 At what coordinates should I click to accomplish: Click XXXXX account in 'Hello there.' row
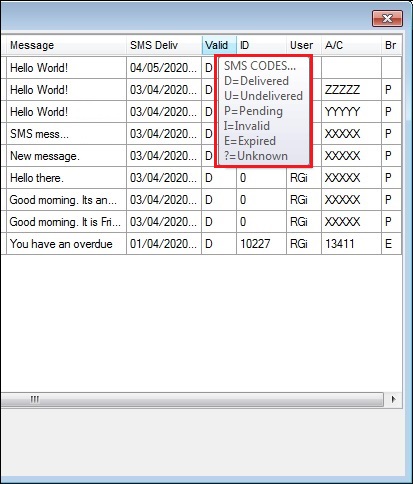point(351,178)
